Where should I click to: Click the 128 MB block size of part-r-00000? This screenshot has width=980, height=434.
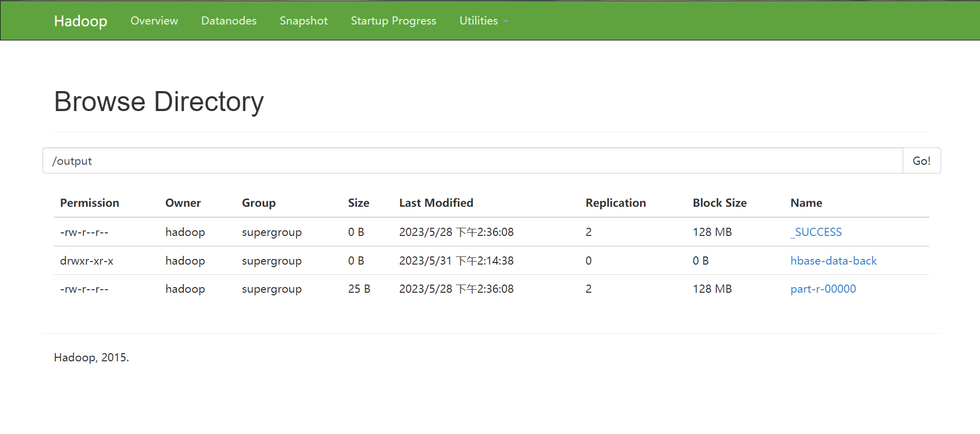pyautogui.click(x=712, y=289)
